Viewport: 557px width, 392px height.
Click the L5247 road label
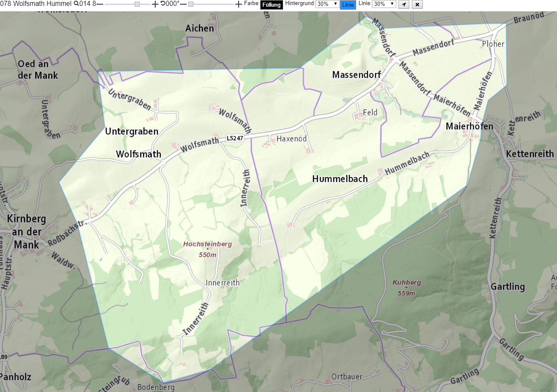click(x=235, y=138)
